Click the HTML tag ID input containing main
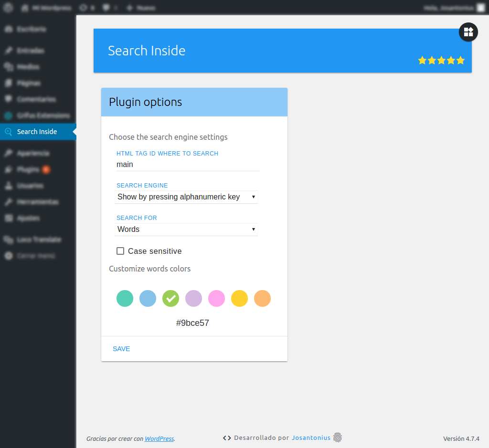This screenshot has width=489, height=448. [x=188, y=165]
